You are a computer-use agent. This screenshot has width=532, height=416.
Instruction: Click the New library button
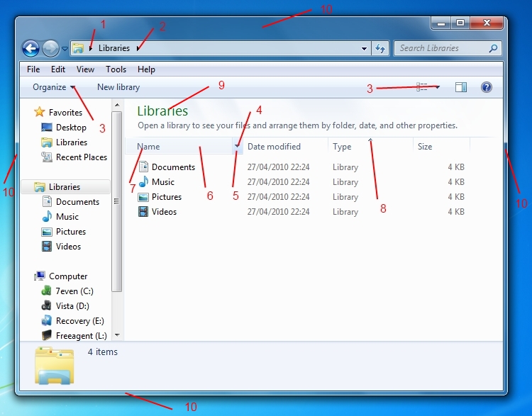coord(118,87)
